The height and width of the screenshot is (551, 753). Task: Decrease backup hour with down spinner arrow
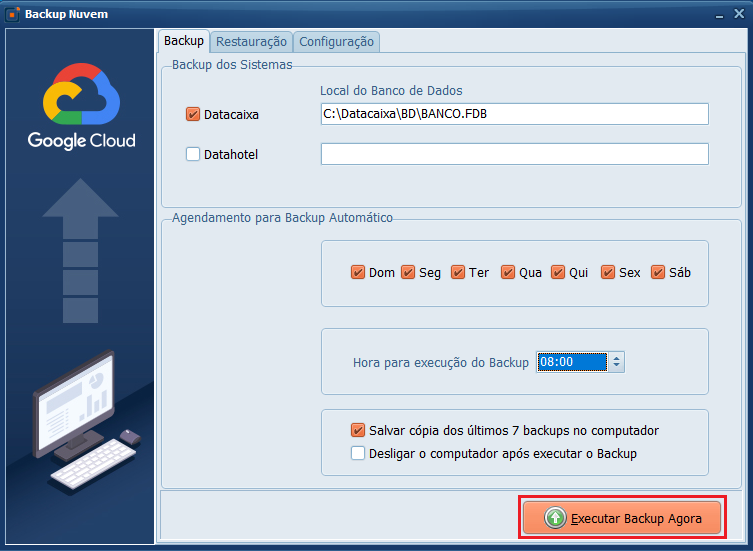tap(617, 367)
